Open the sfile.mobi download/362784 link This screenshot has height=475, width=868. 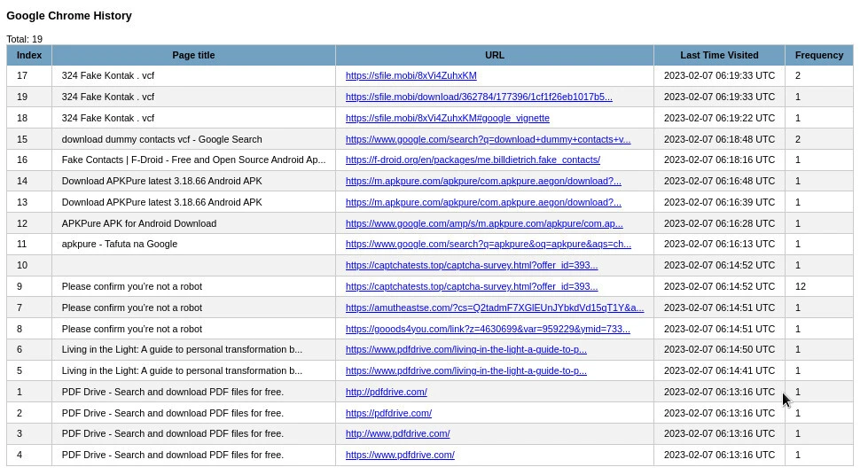click(479, 97)
